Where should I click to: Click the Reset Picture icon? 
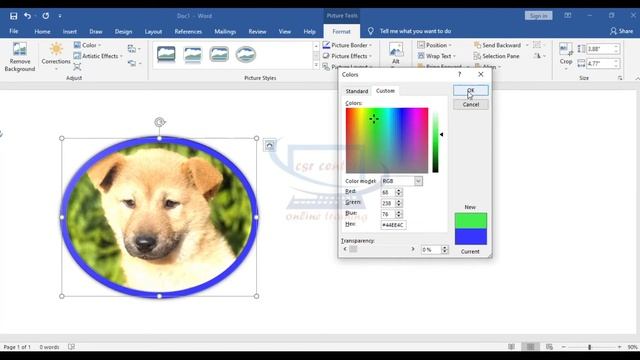point(132,63)
